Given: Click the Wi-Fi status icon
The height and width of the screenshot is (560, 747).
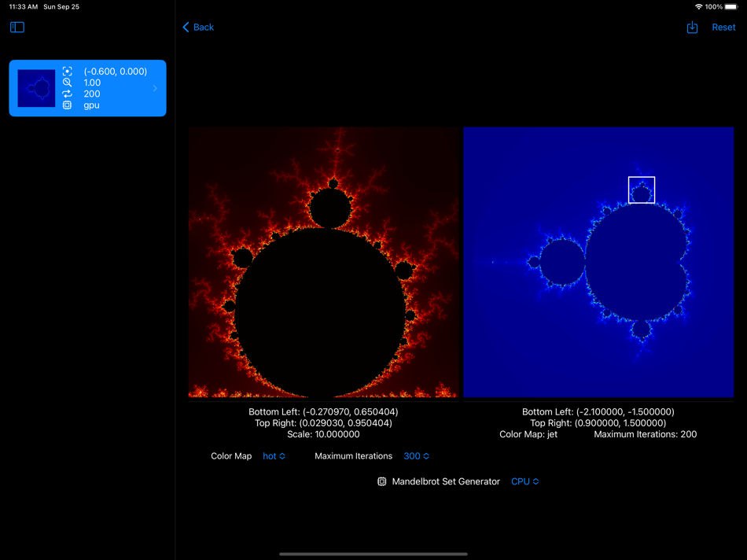Looking at the screenshot, I should pyautogui.click(x=698, y=6).
